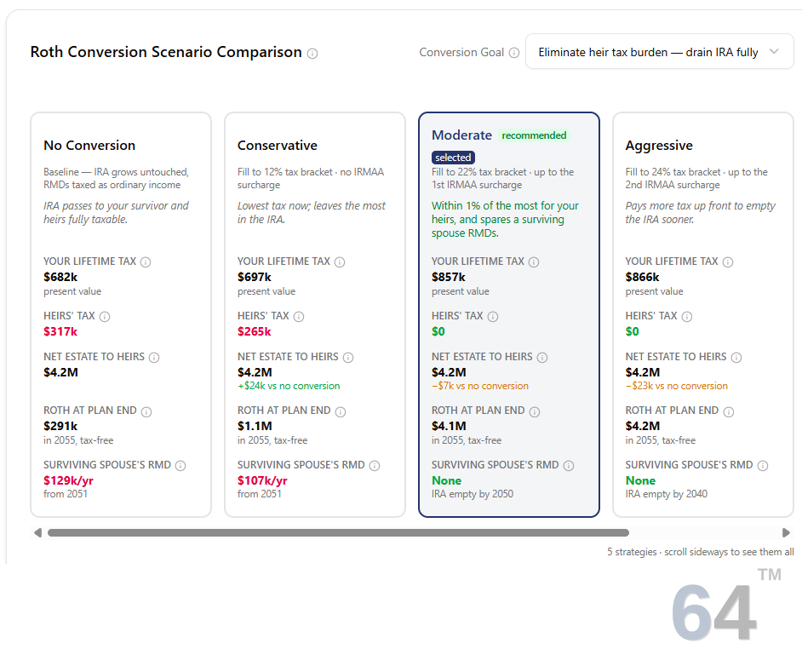Click the "$129k/yr" surviving spouse RMD value
This screenshot has height=672, width=802.
[69, 480]
